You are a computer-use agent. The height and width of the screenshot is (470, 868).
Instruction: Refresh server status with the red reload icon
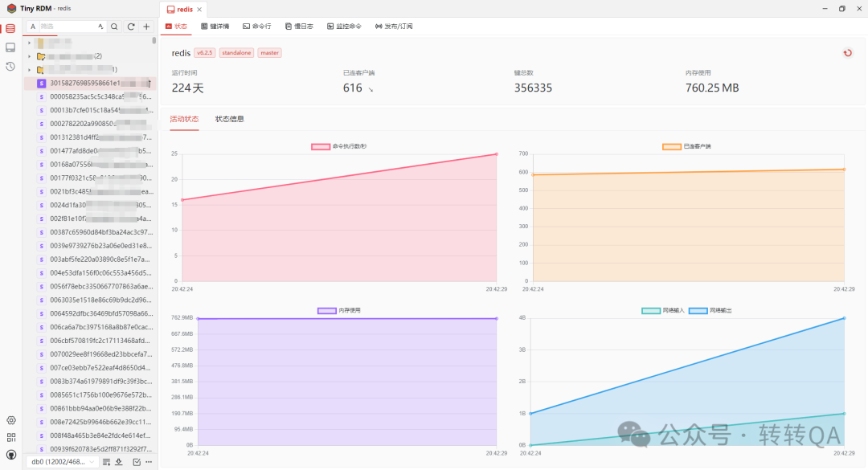[848, 53]
